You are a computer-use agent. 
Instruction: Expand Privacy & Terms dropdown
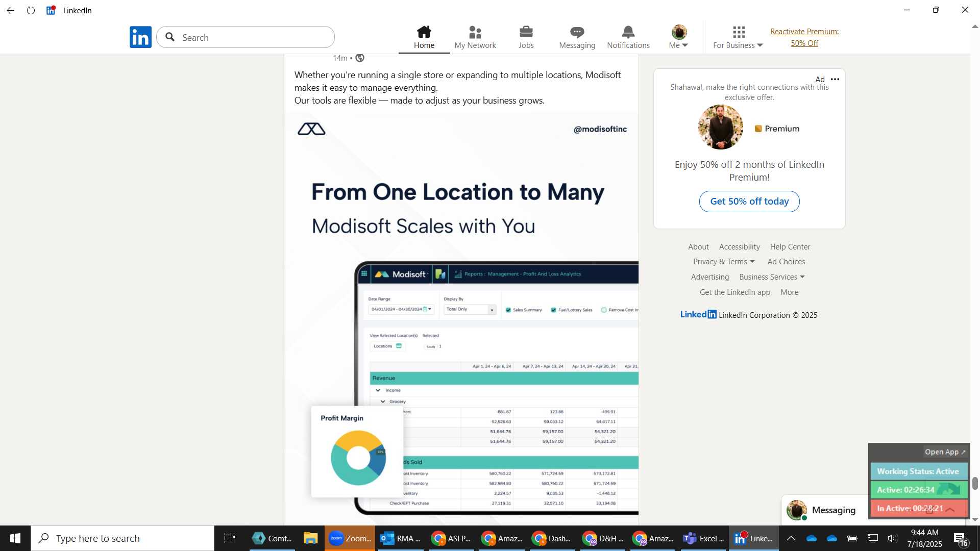(724, 262)
